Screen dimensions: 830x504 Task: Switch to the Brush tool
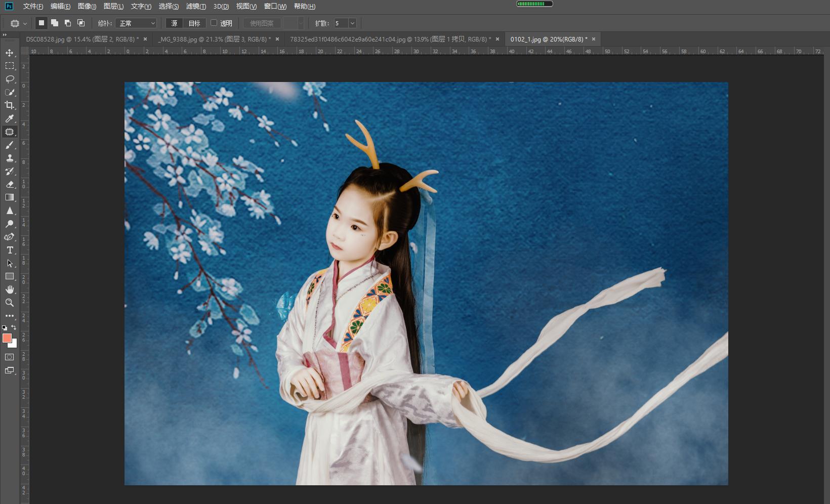[10, 145]
